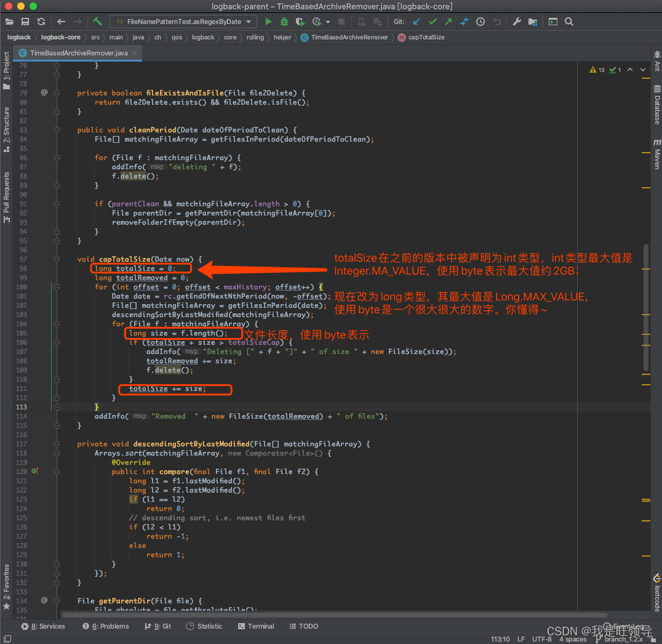
Task: Collapse cleanPeriod method fold marker
Action: 57,130
